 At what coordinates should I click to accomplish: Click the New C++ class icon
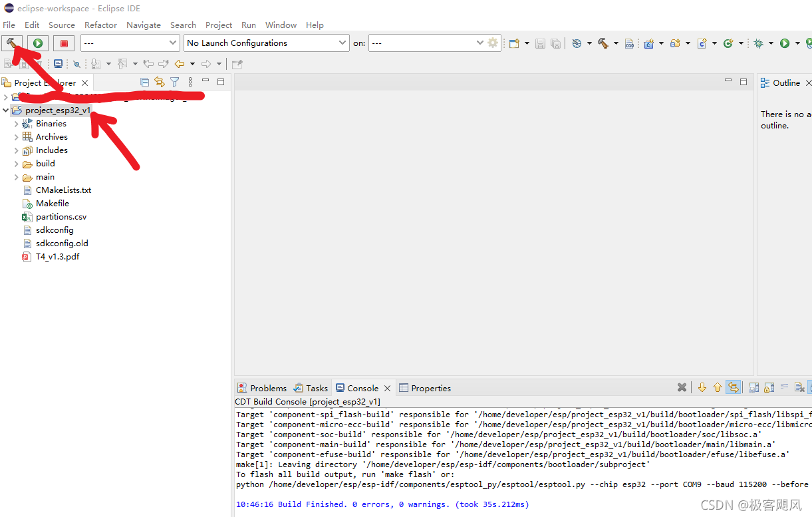728,43
